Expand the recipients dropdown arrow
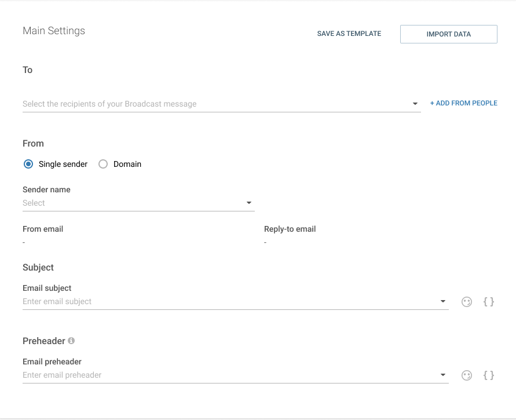This screenshot has width=516, height=420. [x=415, y=104]
